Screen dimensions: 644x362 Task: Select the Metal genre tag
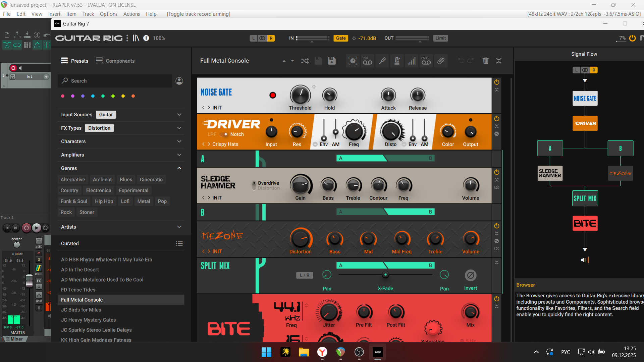(x=144, y=201)
